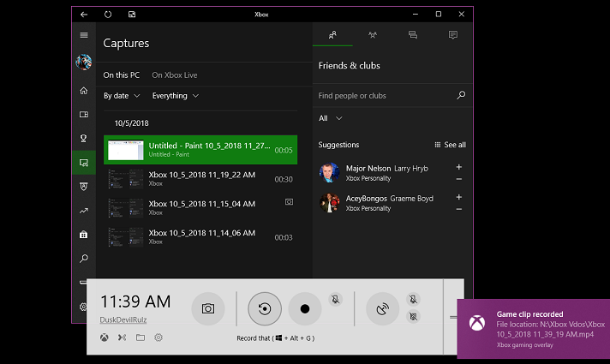Screen dimensions: 610x364
Task: Expand the By date sort dropdown
Action: (122, 96)
